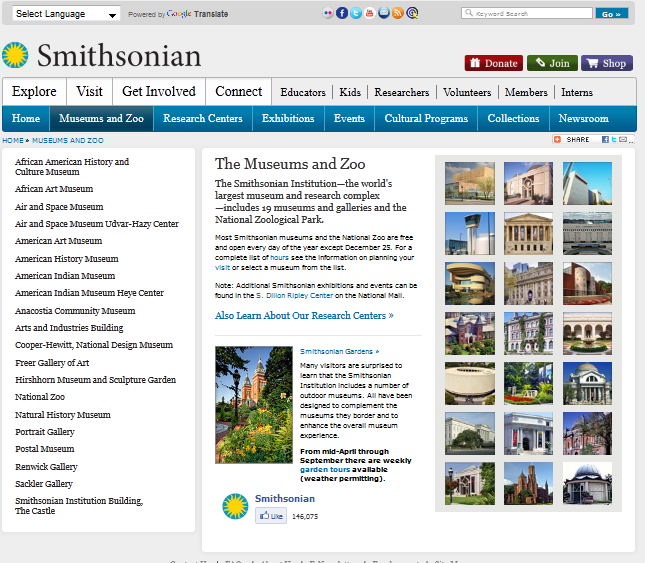Click the HOME breadcrumb link

13,140
